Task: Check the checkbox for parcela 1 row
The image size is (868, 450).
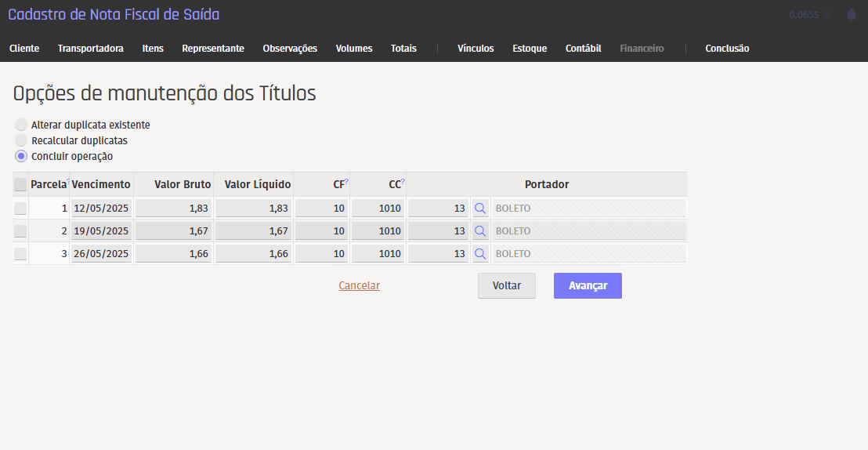Action: [20, 209]
